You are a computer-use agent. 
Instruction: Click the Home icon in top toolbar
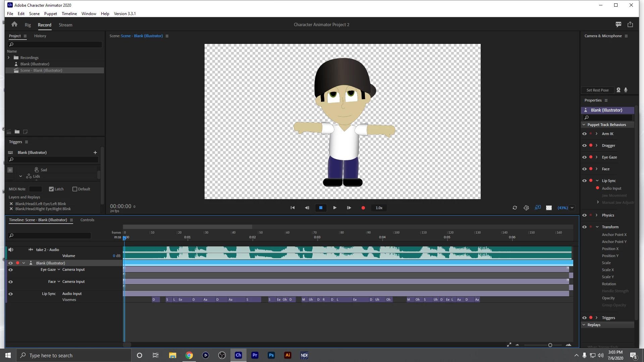tap(14, 24)
